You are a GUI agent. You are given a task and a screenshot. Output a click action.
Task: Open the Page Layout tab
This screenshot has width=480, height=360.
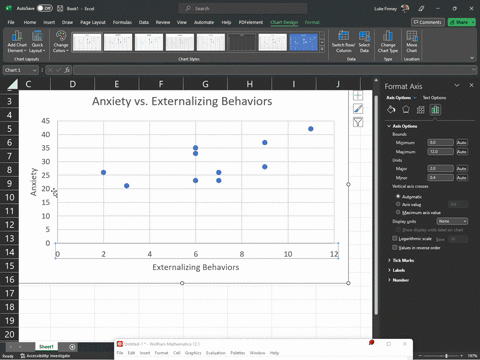click(93, 22)
